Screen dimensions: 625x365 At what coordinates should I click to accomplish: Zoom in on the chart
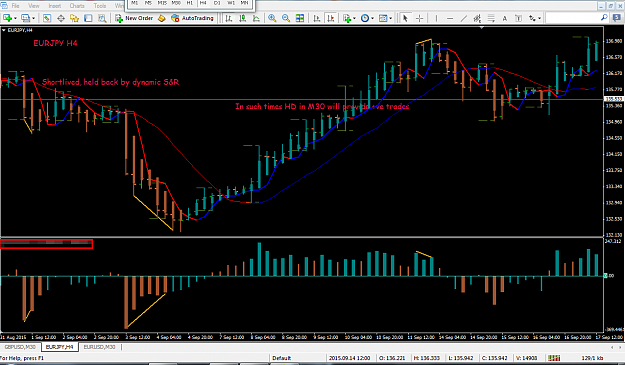pos(272,18)
